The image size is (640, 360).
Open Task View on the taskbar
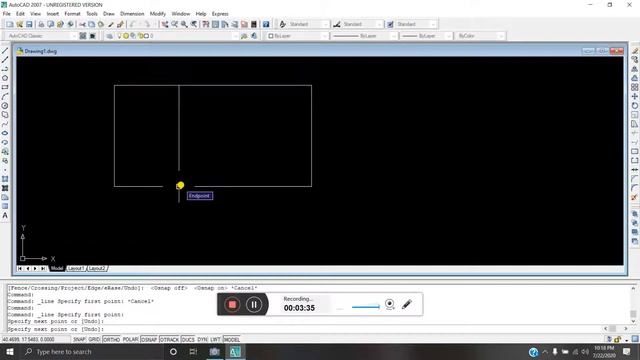(193, 352)
